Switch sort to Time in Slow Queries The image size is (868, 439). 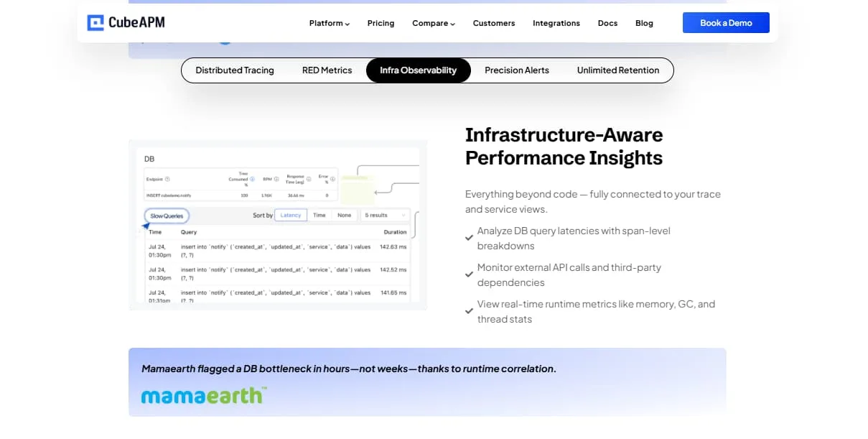pyautogui.click(x=319, y=215)
